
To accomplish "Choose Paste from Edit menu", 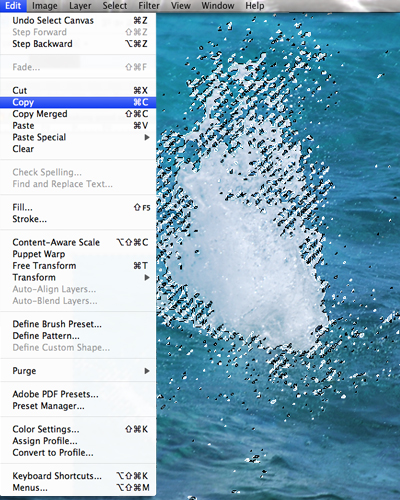I will click(78, 126).
